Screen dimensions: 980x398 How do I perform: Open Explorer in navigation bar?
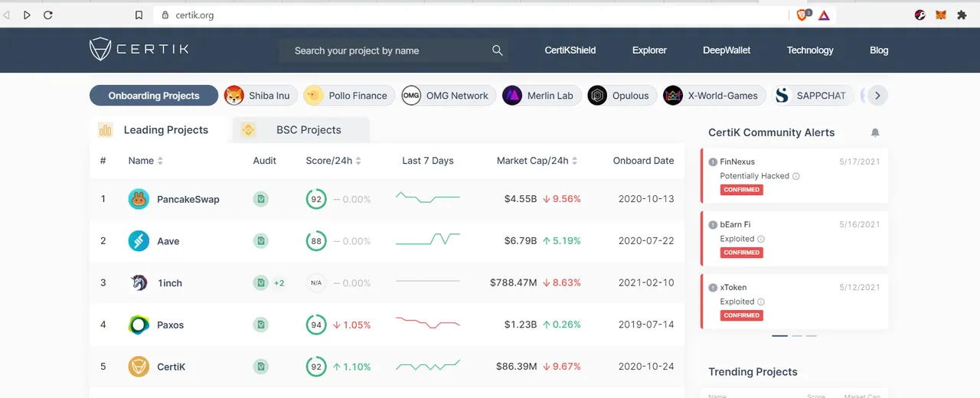point(649,51)
